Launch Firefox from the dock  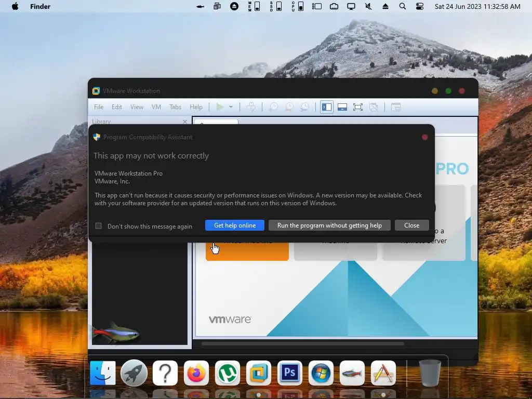coord(196,373)
